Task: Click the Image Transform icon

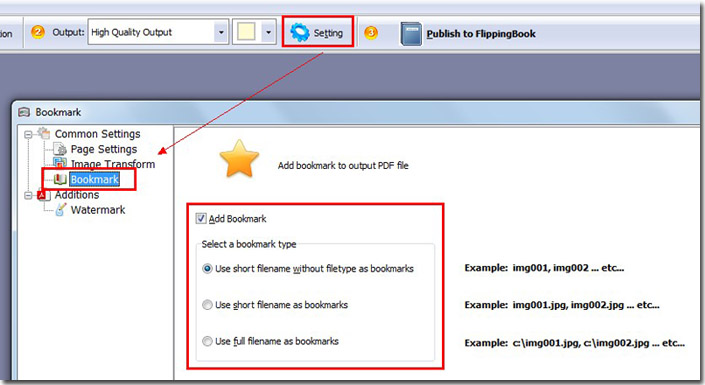Action: (x=60, y=163)
